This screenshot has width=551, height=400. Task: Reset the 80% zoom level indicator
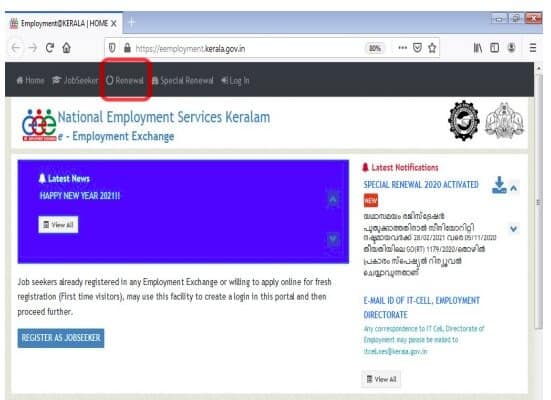[x=375, y=48]
